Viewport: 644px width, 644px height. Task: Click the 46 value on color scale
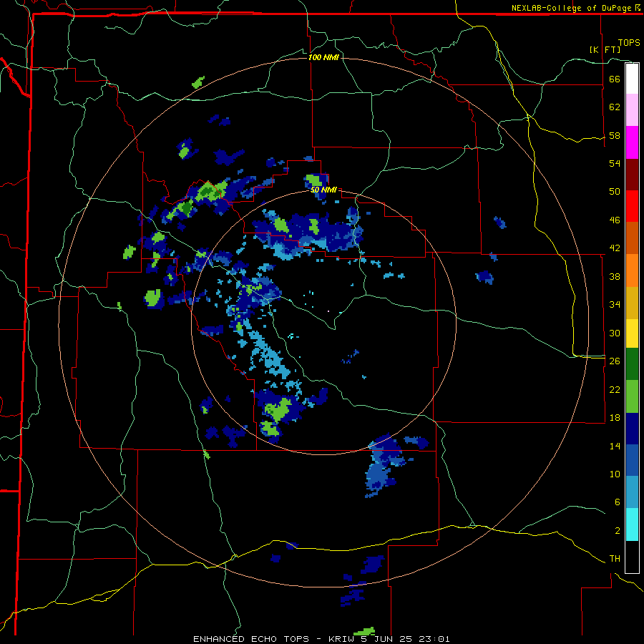tap(615, 220)
